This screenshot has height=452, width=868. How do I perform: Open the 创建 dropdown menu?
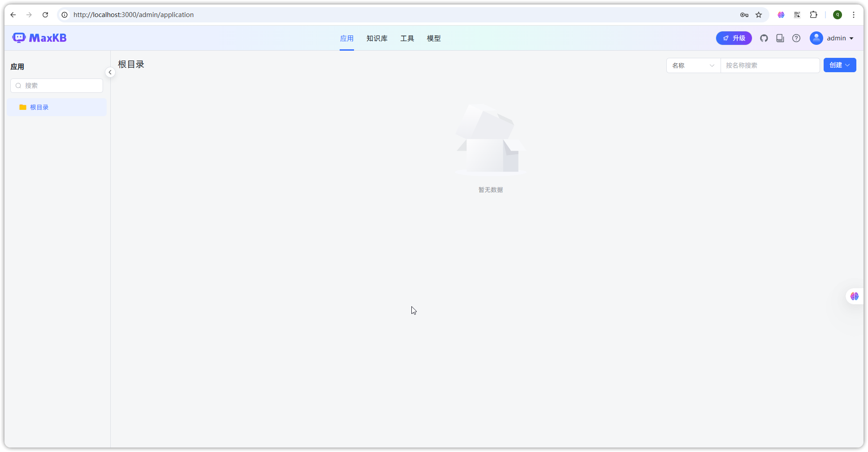click(x=839, y=65)
